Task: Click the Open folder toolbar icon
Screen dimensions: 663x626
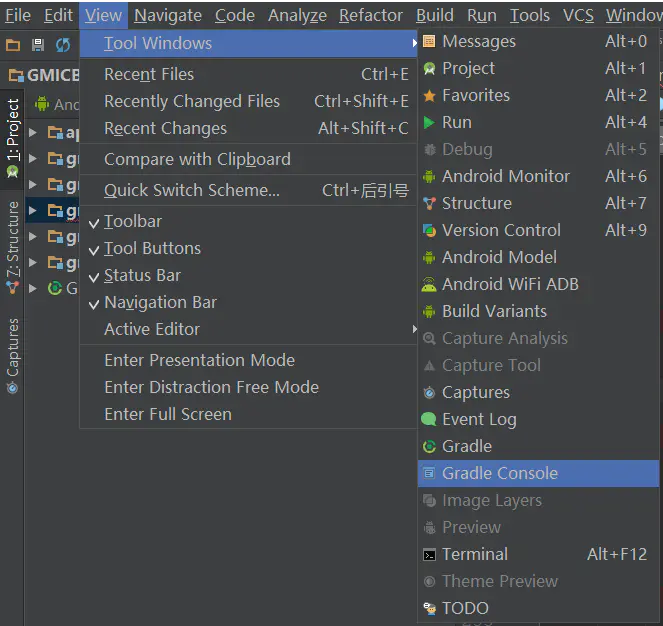Action: (13, 45)
